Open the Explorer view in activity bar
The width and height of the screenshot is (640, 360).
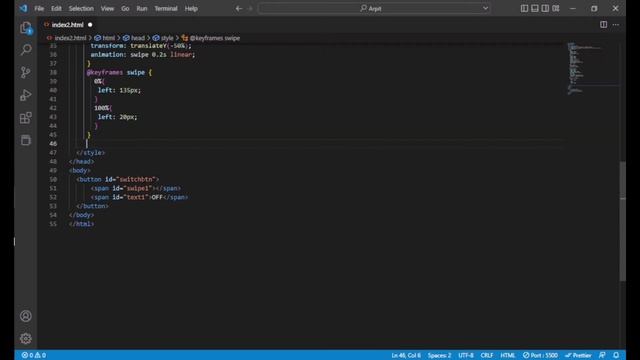pyautogui.click(x=26, y=28)
